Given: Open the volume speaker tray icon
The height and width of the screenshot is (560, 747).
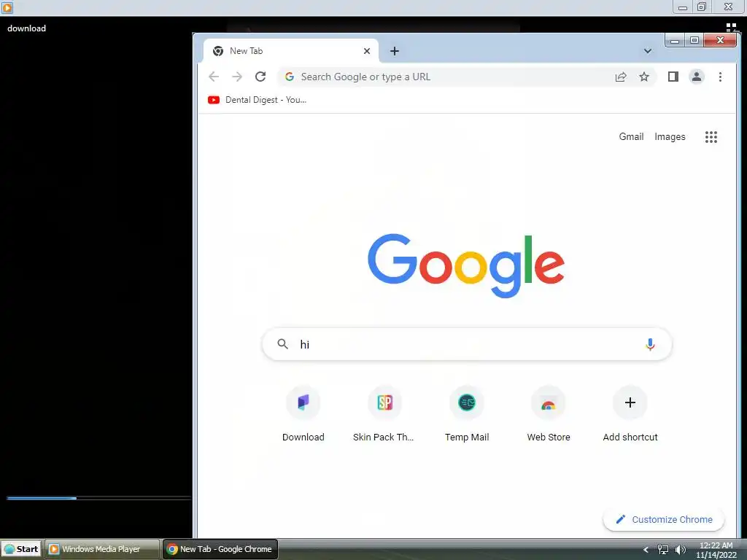Looking at the screenshot, I should click(x=681, y=550).
